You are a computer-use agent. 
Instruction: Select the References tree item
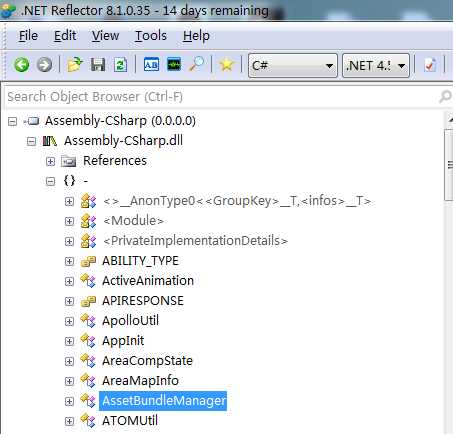pyautogui.click(x=115, y=161)
